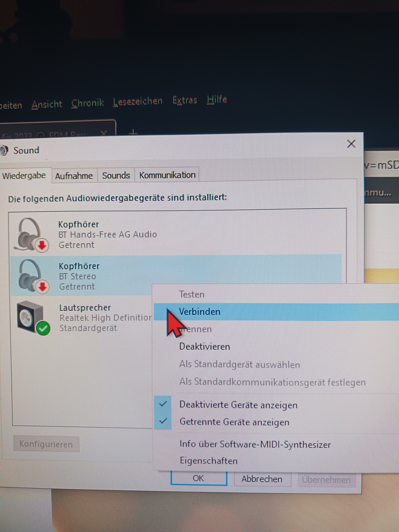
Task: Open the Lesezeichen browser menu
Action: (138, 101)
